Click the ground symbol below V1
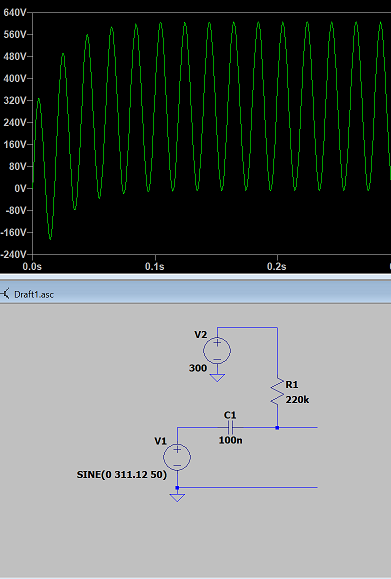Image resolution: width=391 pixels, height=579 pixels. click(177, 497)
